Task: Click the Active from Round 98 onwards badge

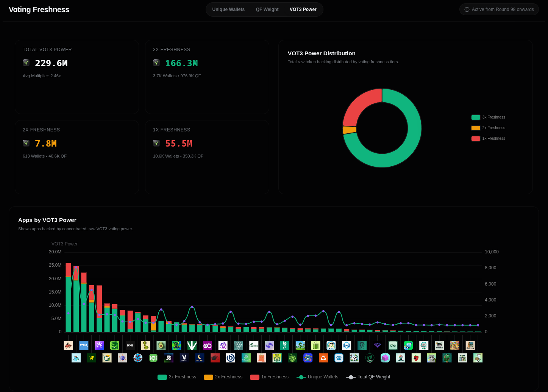Action: (x=499, y=9)
